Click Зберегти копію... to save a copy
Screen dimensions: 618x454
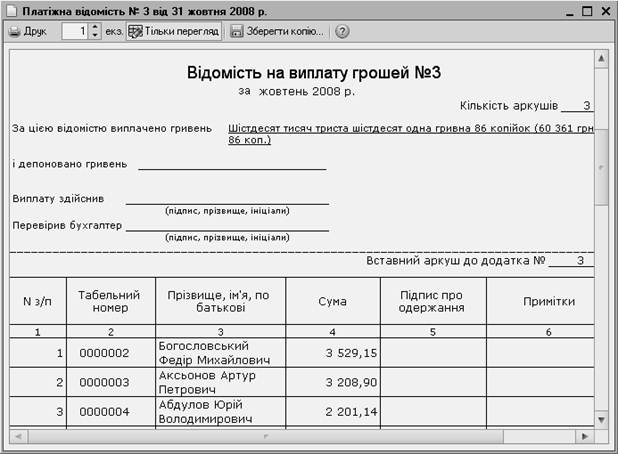point(285,31)
